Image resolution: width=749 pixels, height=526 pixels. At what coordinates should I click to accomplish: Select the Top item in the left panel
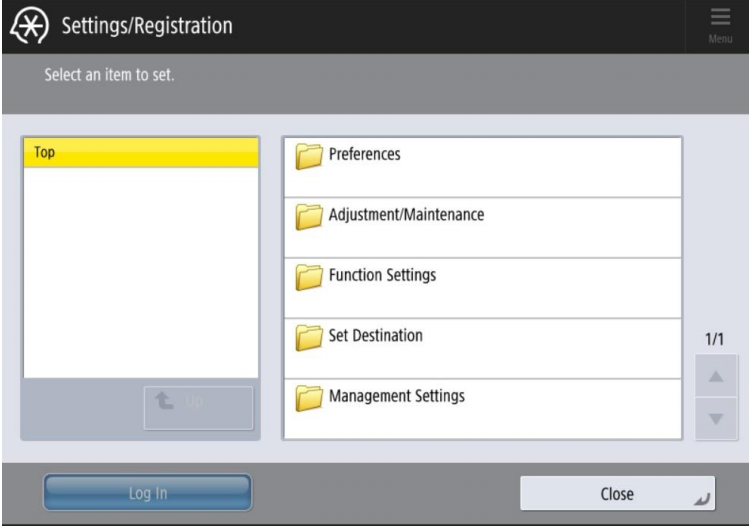140,154
